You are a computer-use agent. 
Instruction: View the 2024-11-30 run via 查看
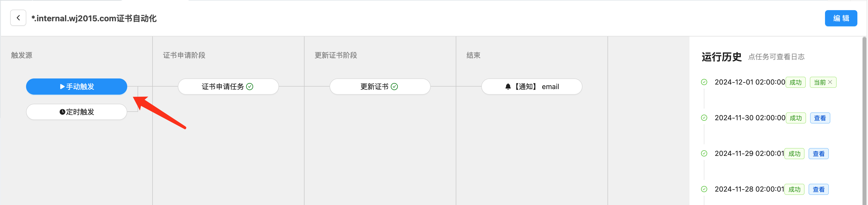(x=820, y=118)
